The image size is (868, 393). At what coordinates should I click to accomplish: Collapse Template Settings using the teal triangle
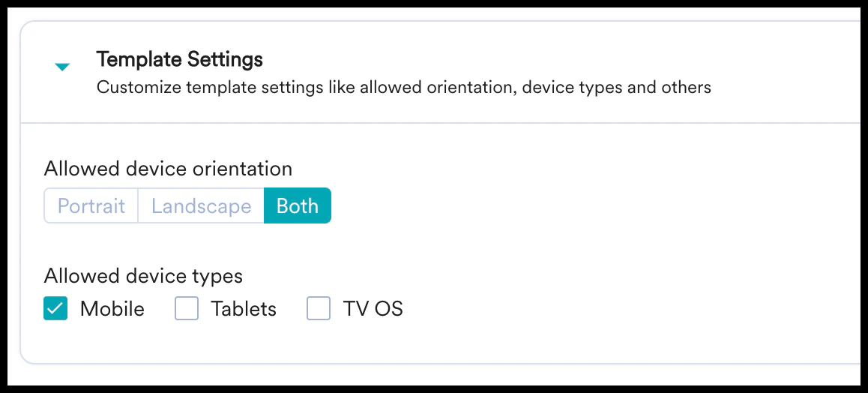pyautogui.click(x=62, y=67)
